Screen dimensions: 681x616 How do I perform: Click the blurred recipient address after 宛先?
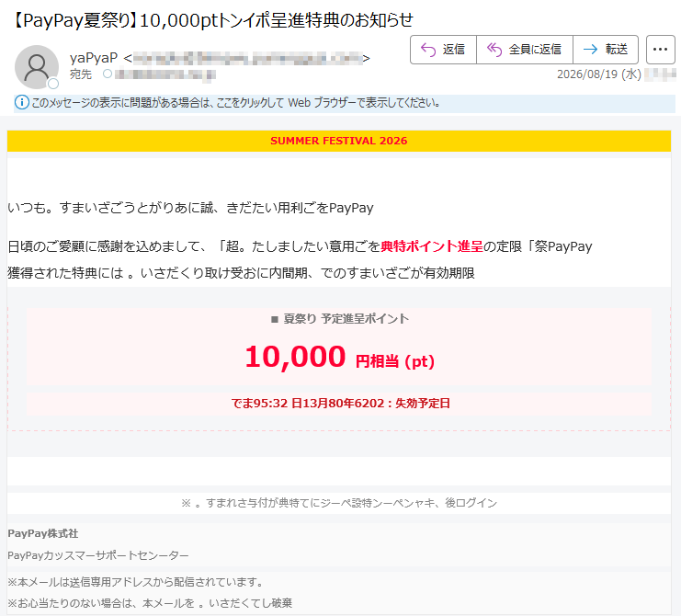165,74
